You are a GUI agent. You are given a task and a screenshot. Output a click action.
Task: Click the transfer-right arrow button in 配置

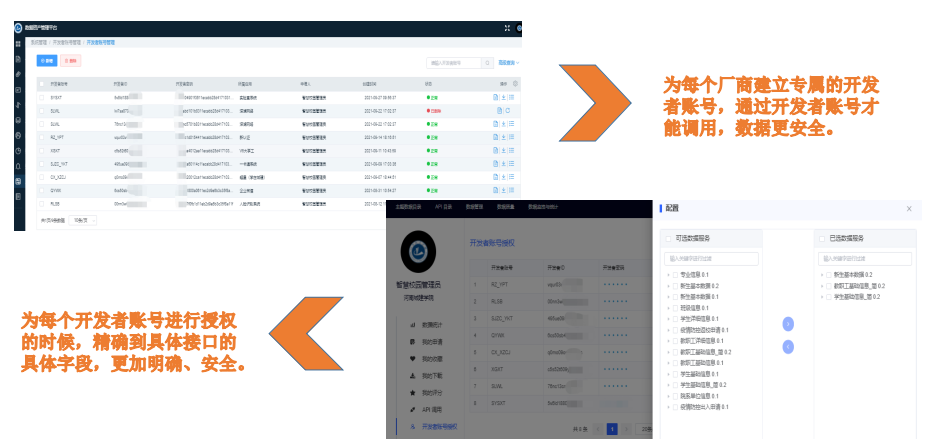click(788, 324)
